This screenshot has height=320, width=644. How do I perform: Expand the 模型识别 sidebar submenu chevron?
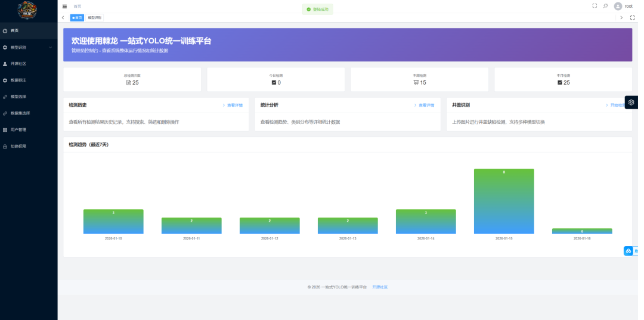[51, 47]
